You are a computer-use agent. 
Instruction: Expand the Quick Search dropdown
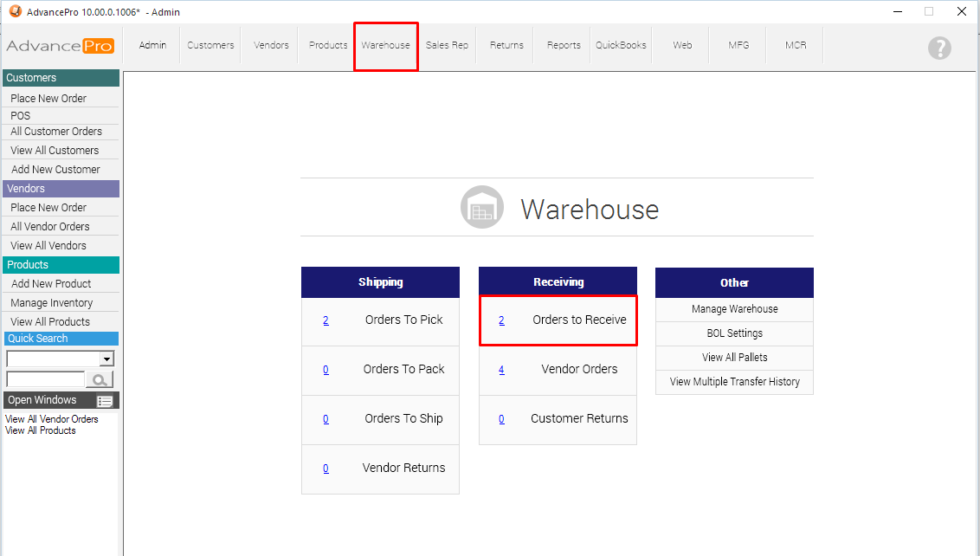[x=107, y=359]
